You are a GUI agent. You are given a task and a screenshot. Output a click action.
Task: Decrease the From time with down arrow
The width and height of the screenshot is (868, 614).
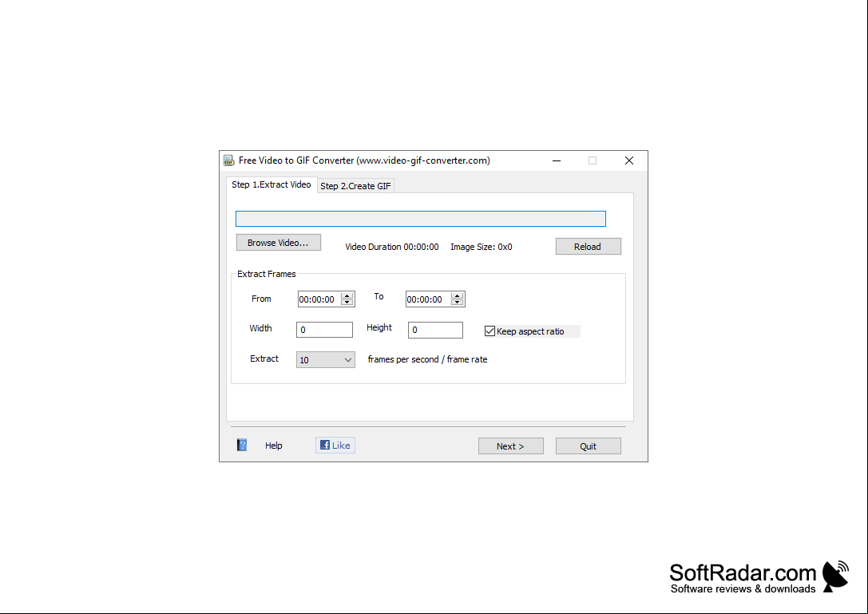[347, 303]
